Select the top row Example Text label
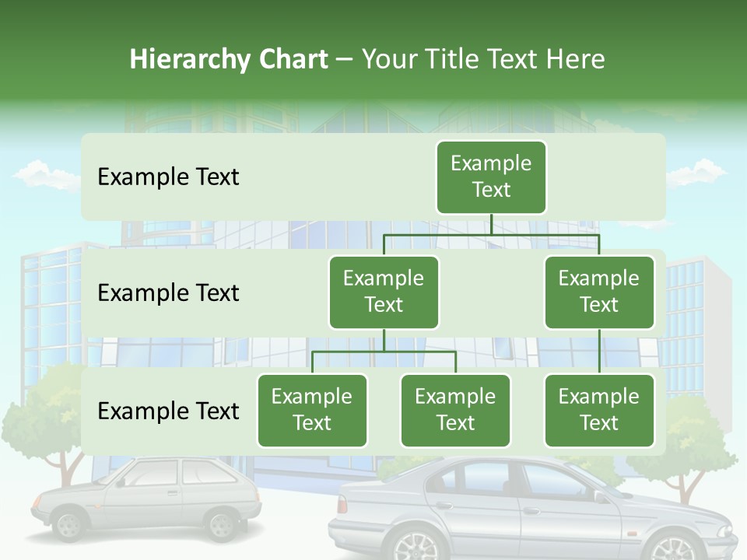 167,177
